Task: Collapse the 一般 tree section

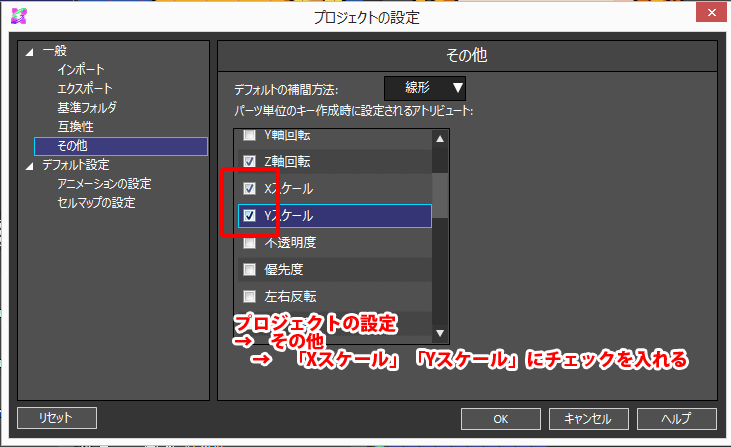Action: (29, 52)
